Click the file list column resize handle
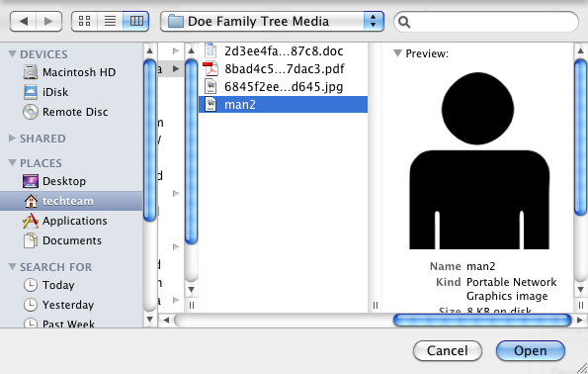588x374 pixels. (376, 306)
